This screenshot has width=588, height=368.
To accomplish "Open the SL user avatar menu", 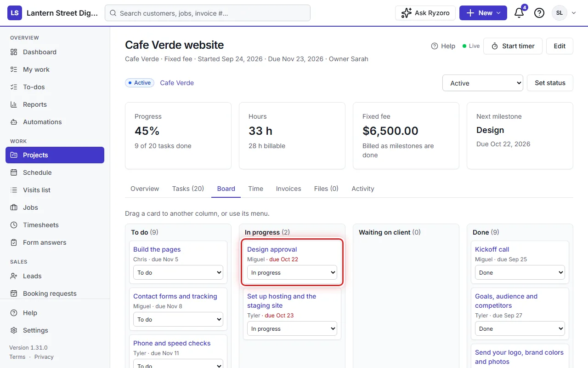I will tap(564, 13).
